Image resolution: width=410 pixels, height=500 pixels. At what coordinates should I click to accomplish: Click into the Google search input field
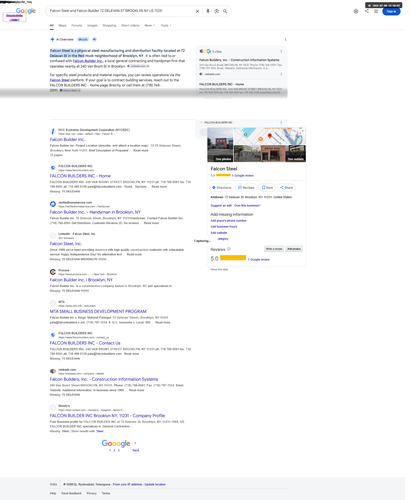pyautogui.click(x=120, y=11)
